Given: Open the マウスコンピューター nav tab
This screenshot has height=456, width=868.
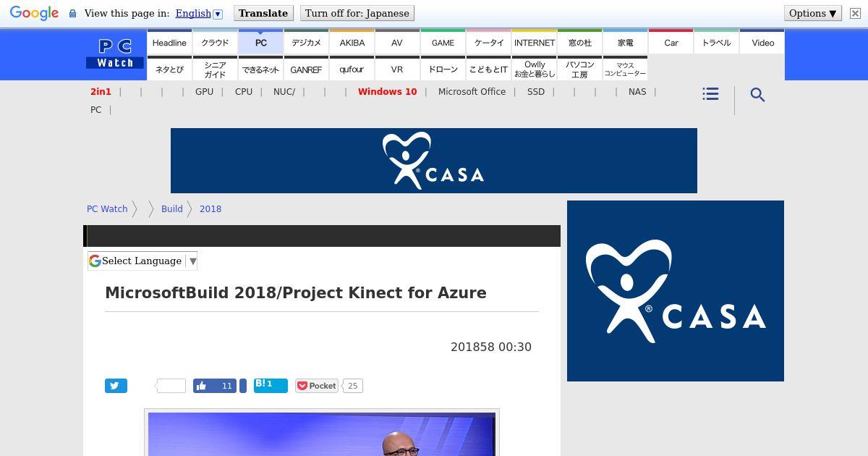Looking at the screenshot, I should tap(626, 69).
